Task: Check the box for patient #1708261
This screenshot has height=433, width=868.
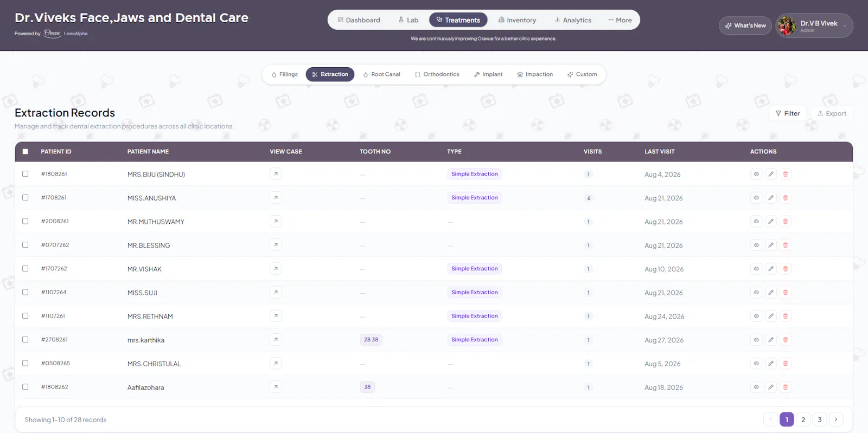Action: (25, 197)
